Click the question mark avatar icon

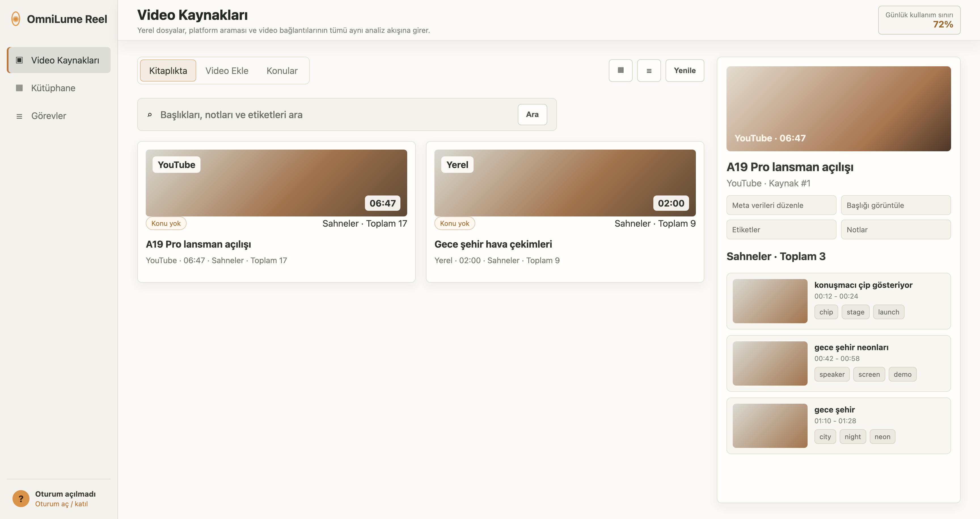[21, 499]
